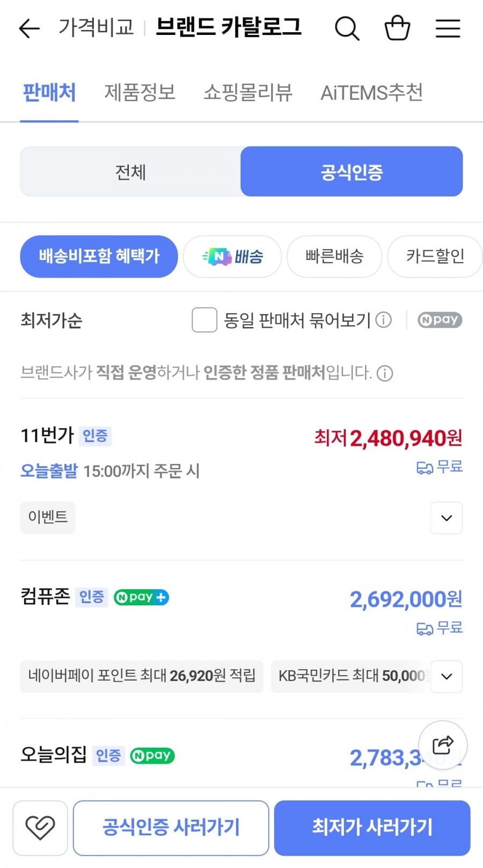This screenshot has height=868, width=483.
Task: Tap info icon beside 동일 판매처 묶어보기
Action: pyautogui.click(x=383, y=320)
